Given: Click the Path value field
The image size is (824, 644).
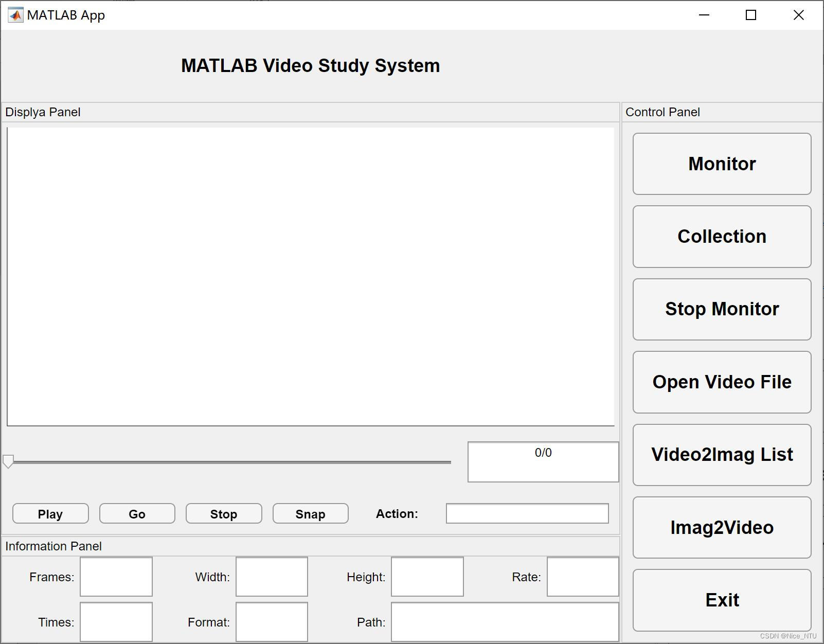Looking at the screenshot, I should (x=505, y=622).
